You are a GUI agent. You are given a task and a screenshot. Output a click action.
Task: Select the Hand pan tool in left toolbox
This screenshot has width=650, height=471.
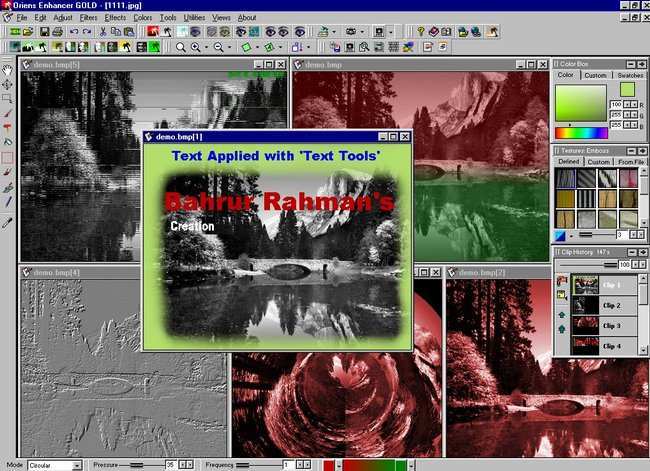pyautogui.click(x=7, y=70)
